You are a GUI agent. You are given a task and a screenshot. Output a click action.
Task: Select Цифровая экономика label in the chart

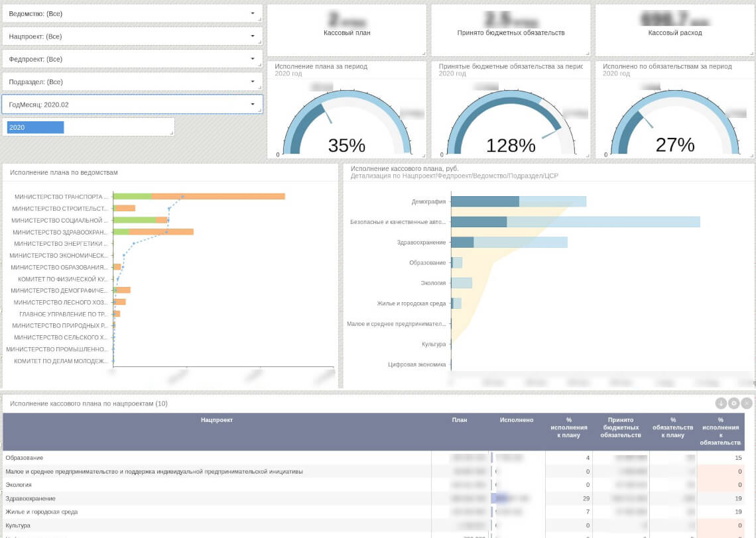[416, 364]
